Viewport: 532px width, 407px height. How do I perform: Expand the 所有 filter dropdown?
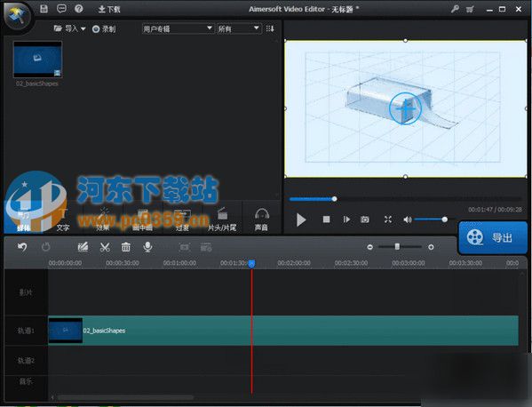239,28
